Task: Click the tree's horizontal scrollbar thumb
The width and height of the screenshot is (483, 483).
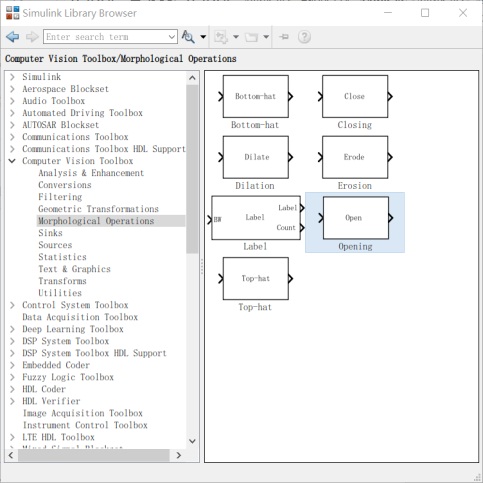Action: 94,455
